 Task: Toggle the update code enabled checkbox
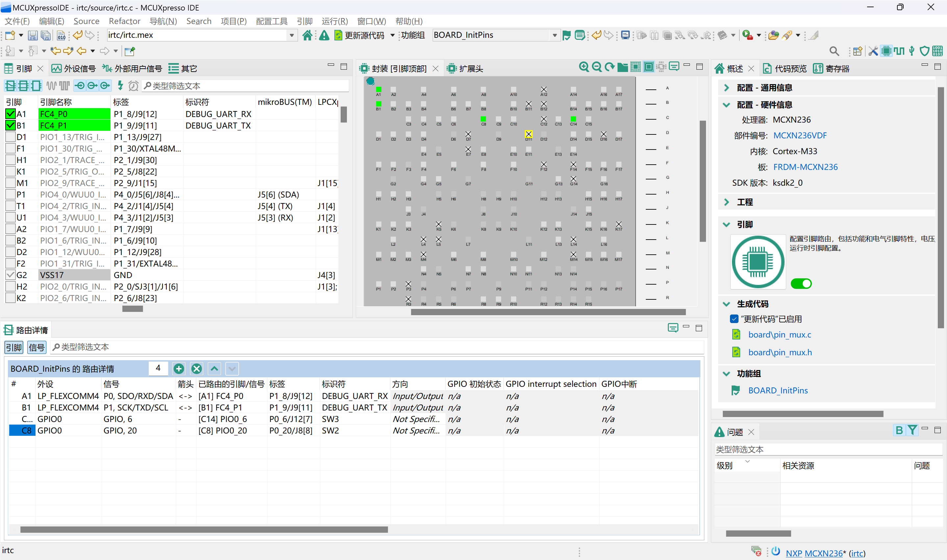(734, 319)
